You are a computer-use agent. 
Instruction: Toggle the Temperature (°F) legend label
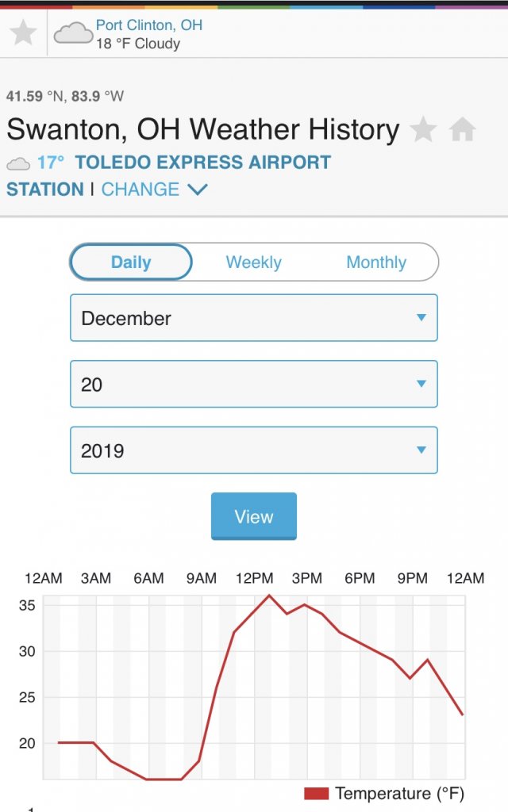[399, 793]
